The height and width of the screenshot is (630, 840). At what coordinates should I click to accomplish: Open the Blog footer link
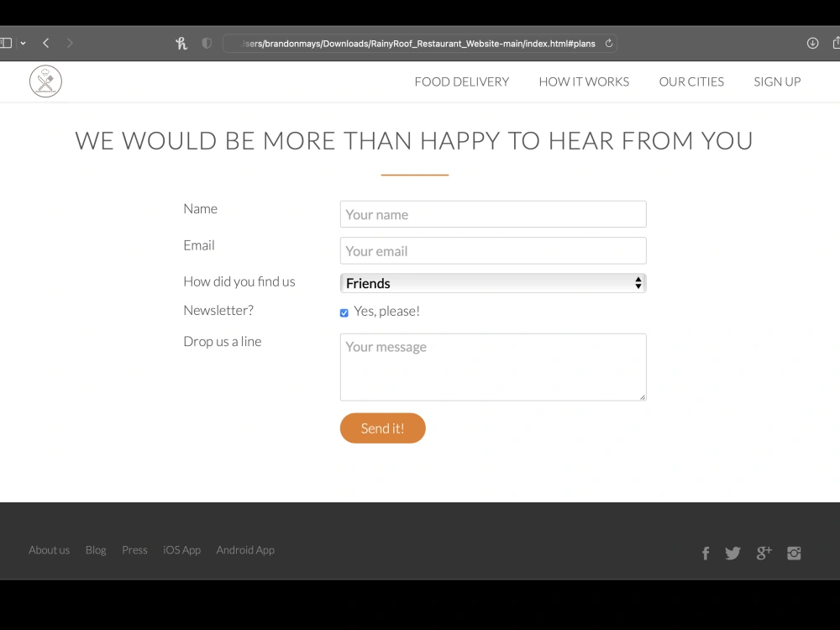point(96,550)
